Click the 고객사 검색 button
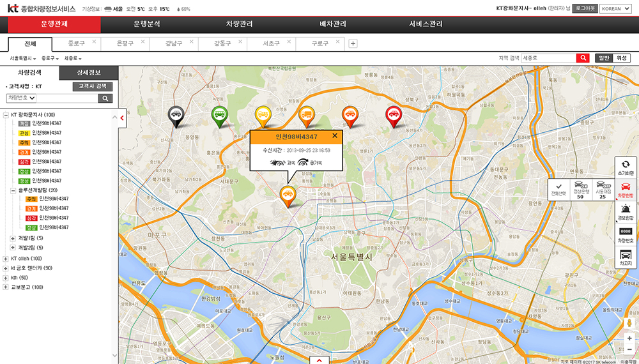This screenshot has width=639, height=364. (x=93, y=87)
